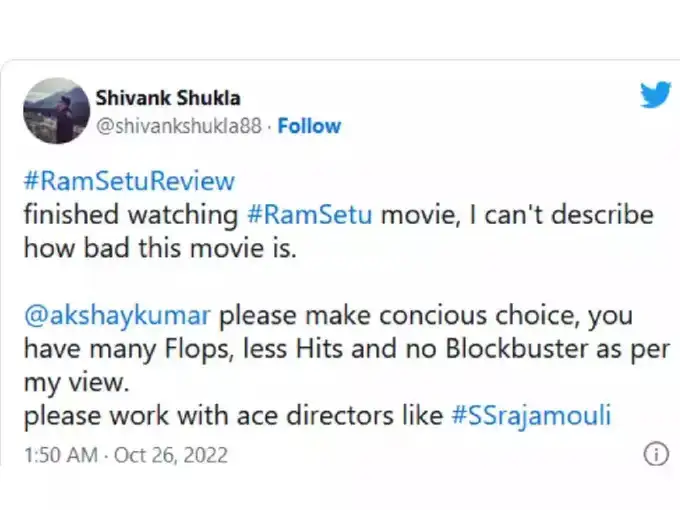Screen dimensions: 680x510
Task: Click the "how bad this movie is" line
Action: click(x=158, y=248)
